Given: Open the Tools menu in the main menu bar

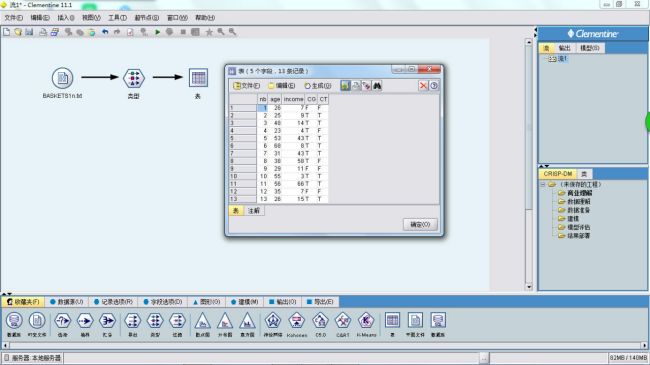Looking at the screenshot, I should (x=117, y=18).
